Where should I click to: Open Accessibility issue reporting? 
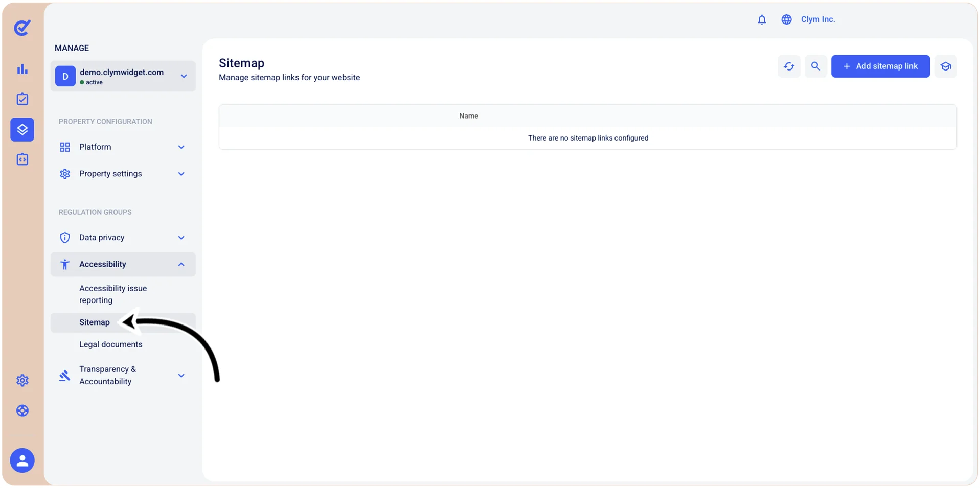click(x=113, y=294)
